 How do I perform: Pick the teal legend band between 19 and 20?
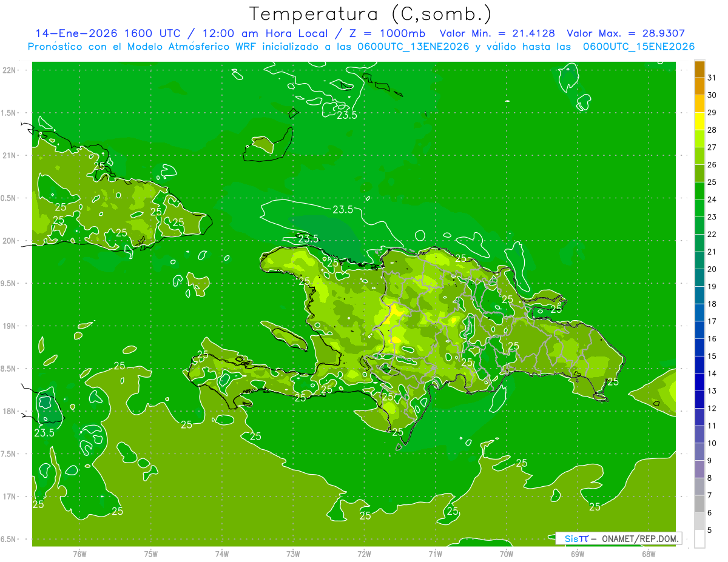pos(699,278)
